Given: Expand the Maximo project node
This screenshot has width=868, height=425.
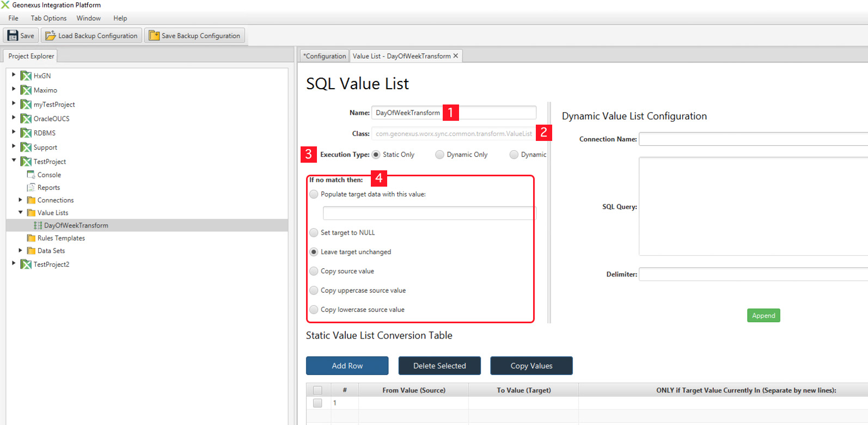Looking at the screenshot, I should point(14,89).
